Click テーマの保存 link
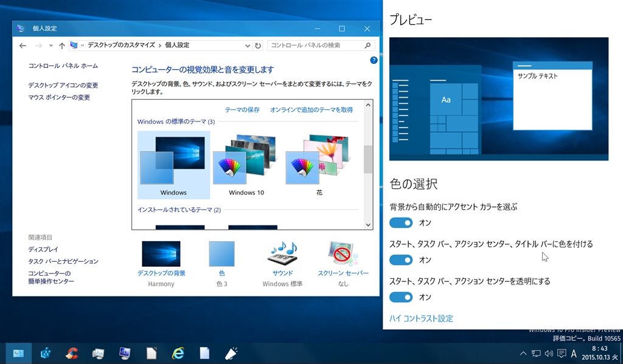The width and height of the screenshot is (623, 364). (x=242, y=109)
